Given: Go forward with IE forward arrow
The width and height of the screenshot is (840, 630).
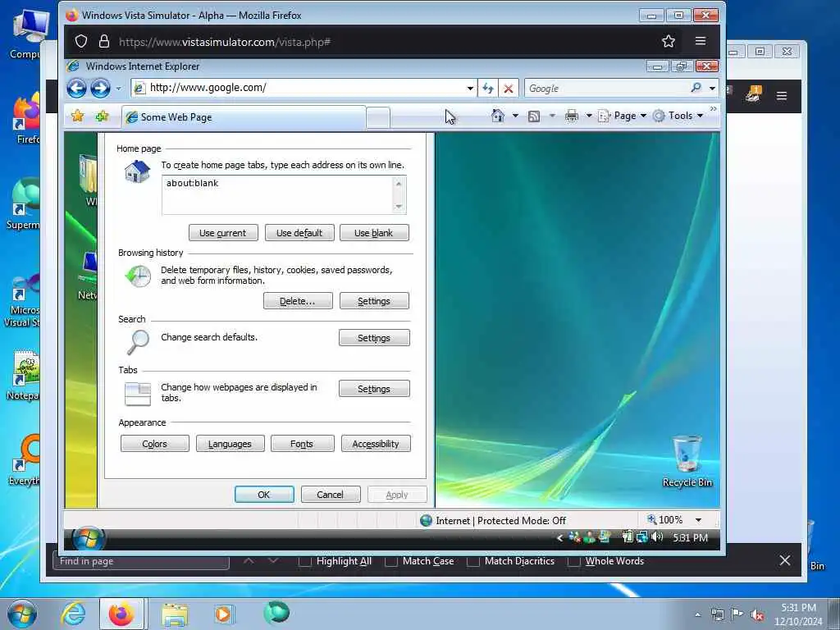Looking at the screenshot, I should 100,88.
